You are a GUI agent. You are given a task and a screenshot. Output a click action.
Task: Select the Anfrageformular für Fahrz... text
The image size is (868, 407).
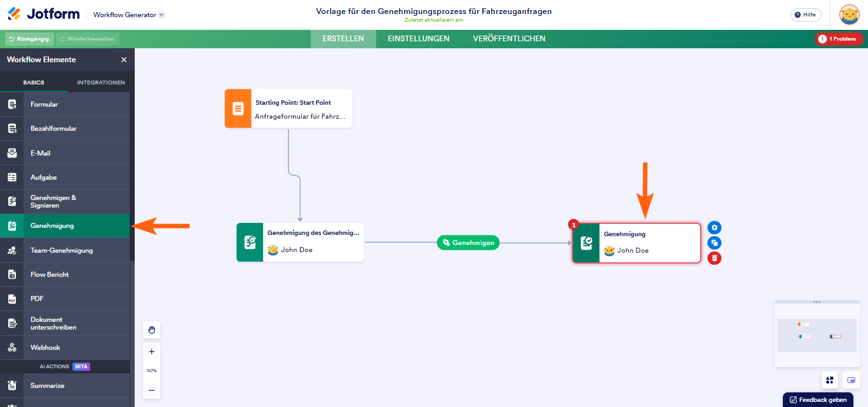[300, 116]
